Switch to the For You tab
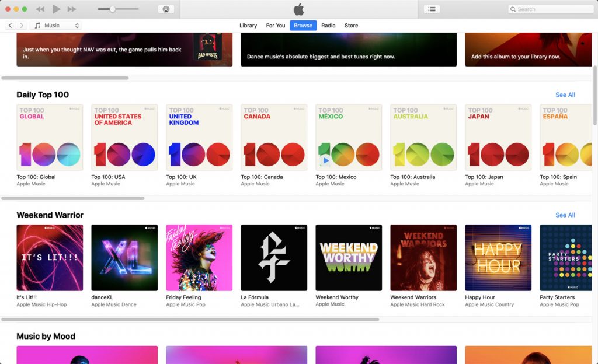The height and width of the screenshot is (364, 598). pos(276,26)
